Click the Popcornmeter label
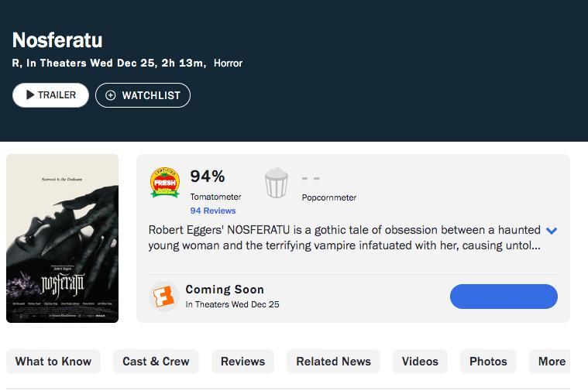 coord(329,197)
